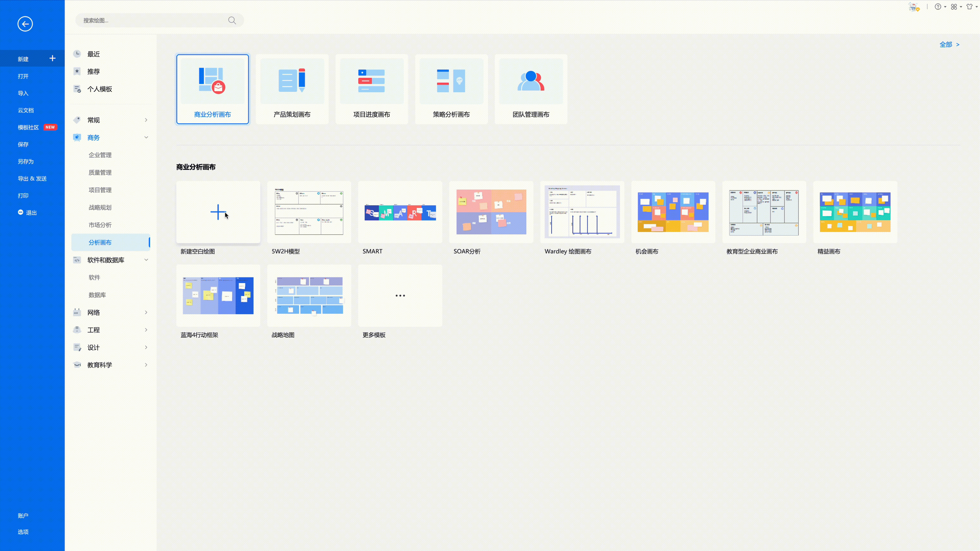The height and width of the screenshot is (551, 980).
Task: Click the 最近 clock icon
Action: (x=77, y=54)
